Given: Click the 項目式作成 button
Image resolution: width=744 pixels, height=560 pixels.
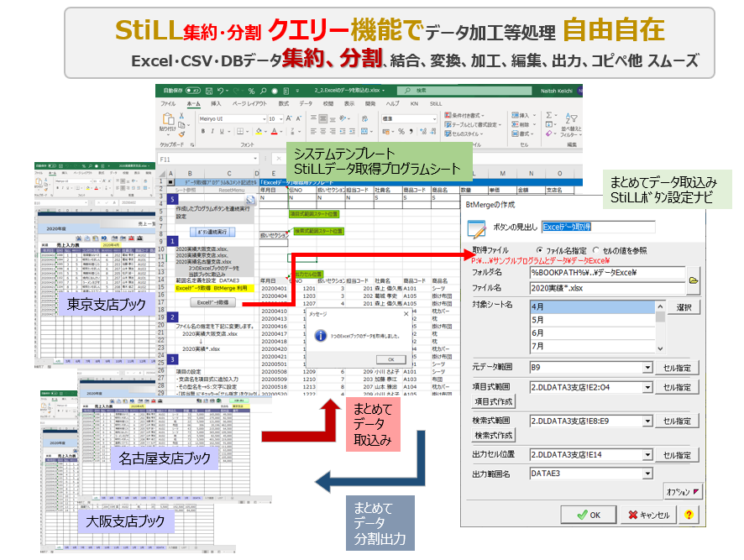Looking at the screenshot, I should click(494, 401).
